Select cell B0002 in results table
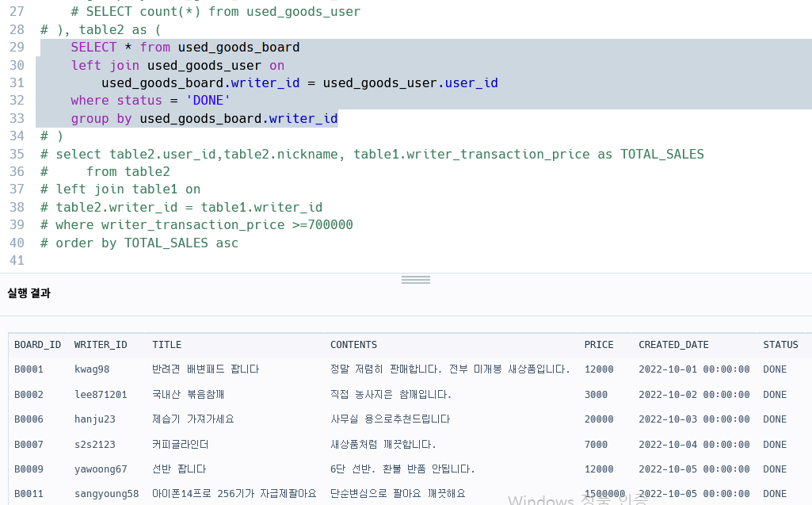812x505 pixels. [29, 395]
